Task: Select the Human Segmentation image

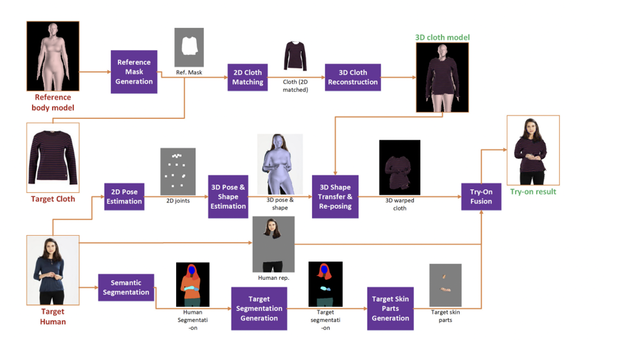Action: tap(193, 284)
